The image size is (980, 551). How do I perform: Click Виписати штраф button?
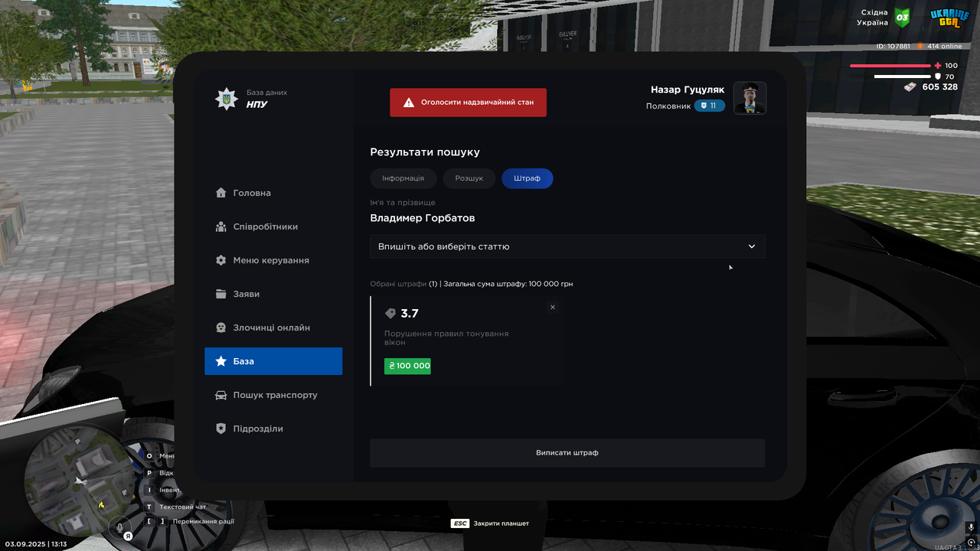tap(567, 453)
